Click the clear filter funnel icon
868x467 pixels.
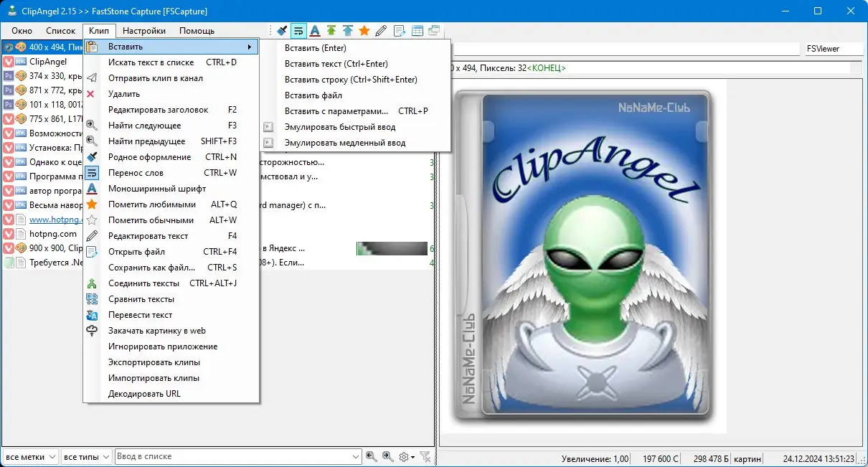point(425,456)
